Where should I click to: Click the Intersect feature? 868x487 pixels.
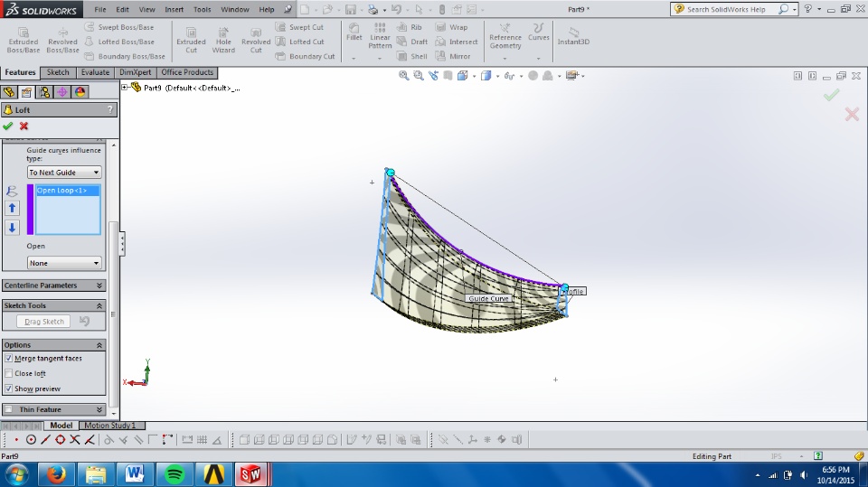point(456,42)
